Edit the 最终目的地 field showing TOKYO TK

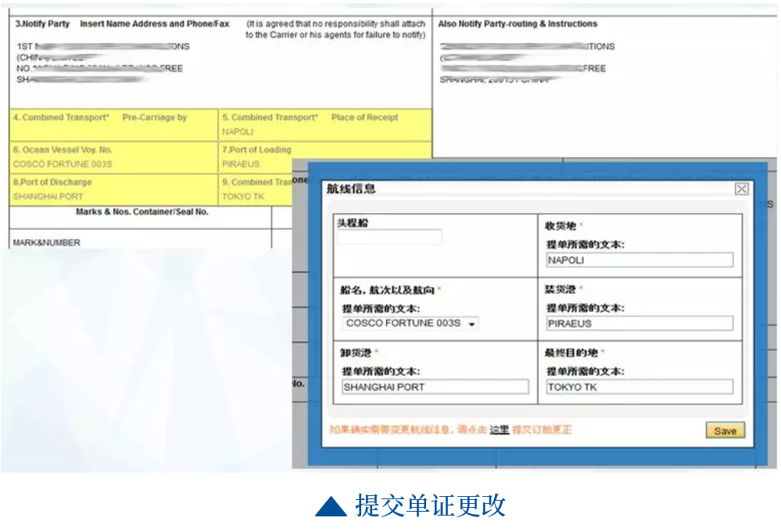click(x=639, y=387)
